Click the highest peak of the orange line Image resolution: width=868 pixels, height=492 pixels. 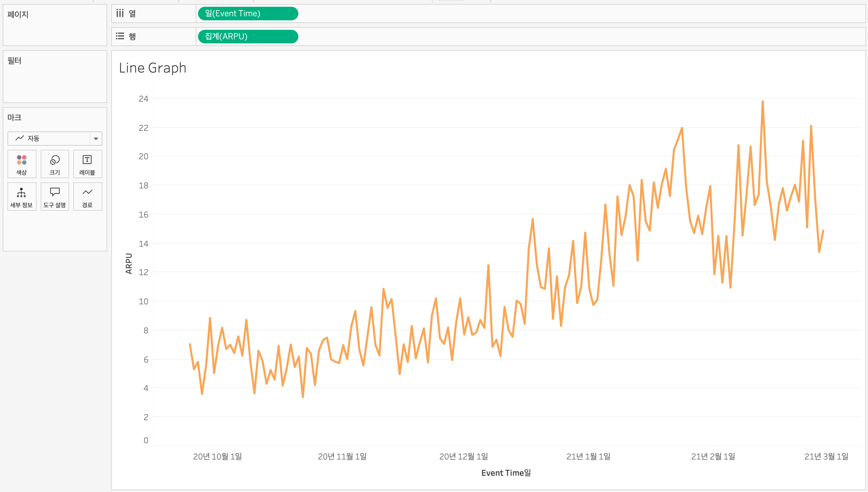(763, 101)
